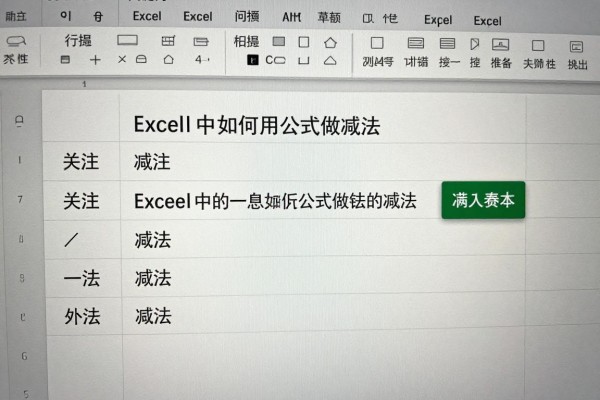Click row header 6

pyautogui.click(x=24, y=356)
